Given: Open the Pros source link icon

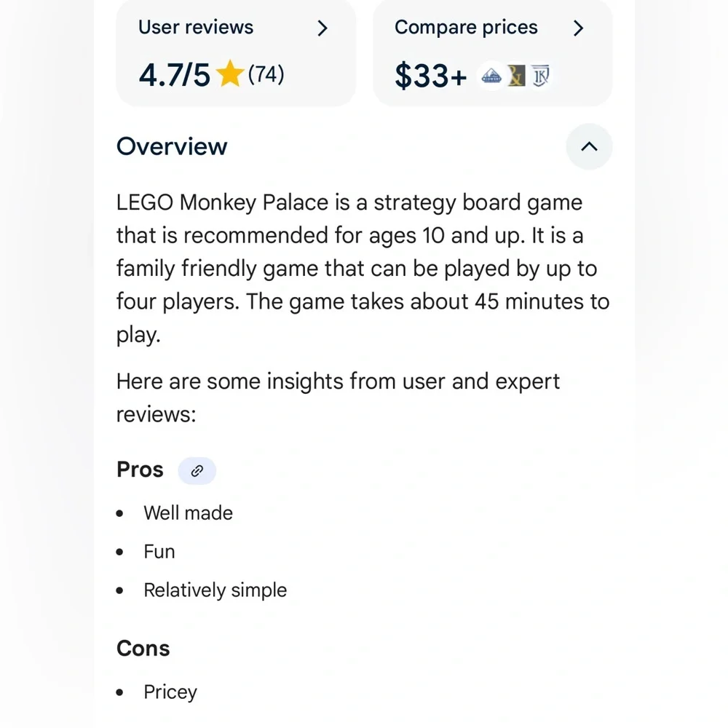Looking at the screenshot, I should coord(197,471).
